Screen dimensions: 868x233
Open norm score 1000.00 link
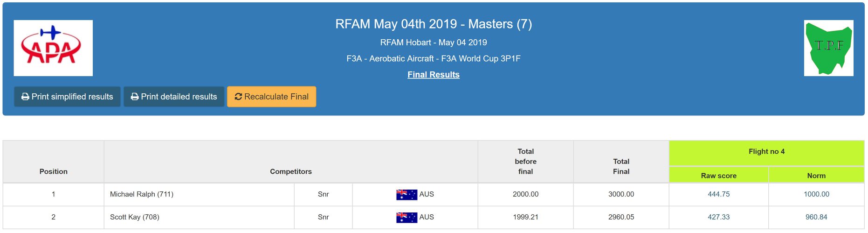[816, 194]
